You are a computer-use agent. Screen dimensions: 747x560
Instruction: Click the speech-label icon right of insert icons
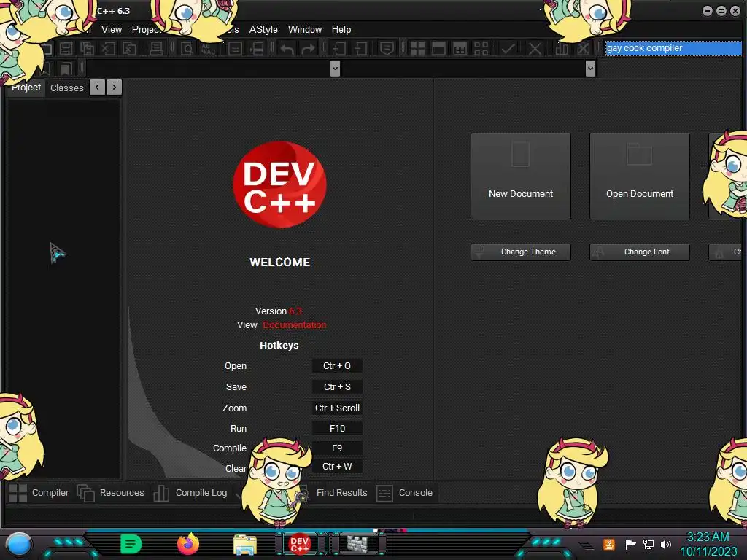coord(387,48)
